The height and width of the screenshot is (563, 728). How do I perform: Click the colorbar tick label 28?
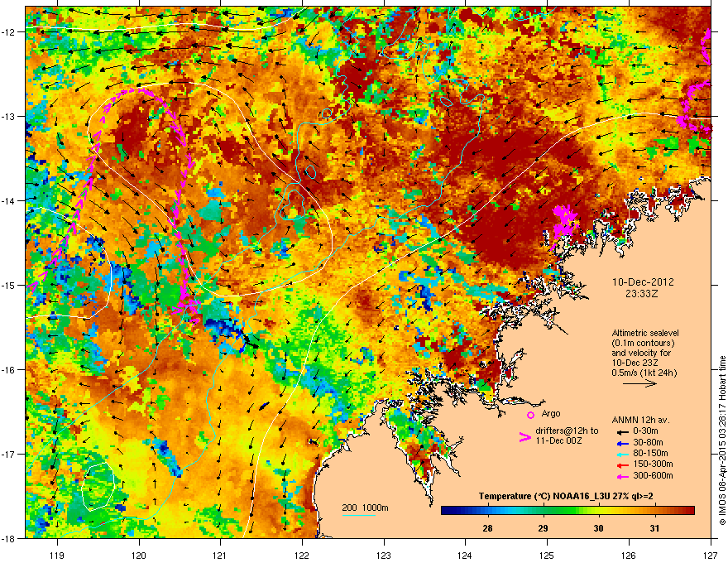pos(487,528)
